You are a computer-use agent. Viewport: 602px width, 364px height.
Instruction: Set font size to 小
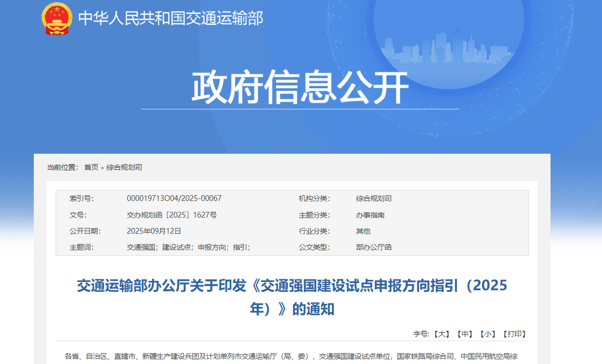(x=487, y=334)
